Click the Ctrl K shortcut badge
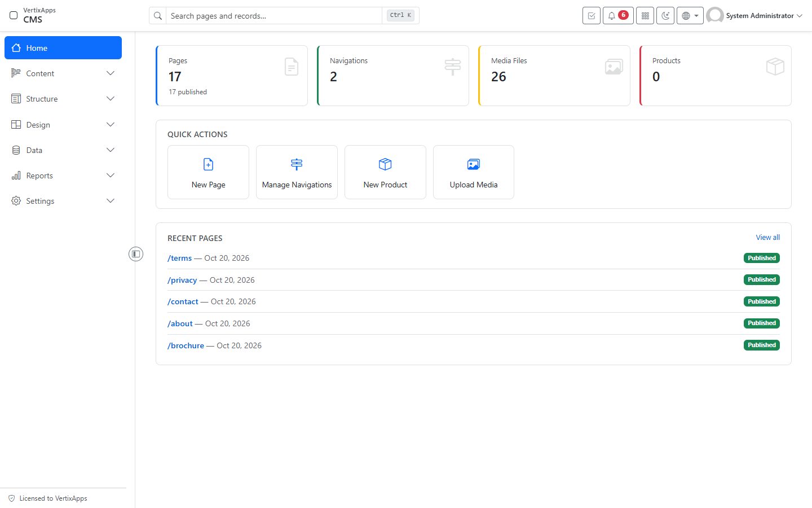The height and width of the screenshot is (508, 812). 401,15
